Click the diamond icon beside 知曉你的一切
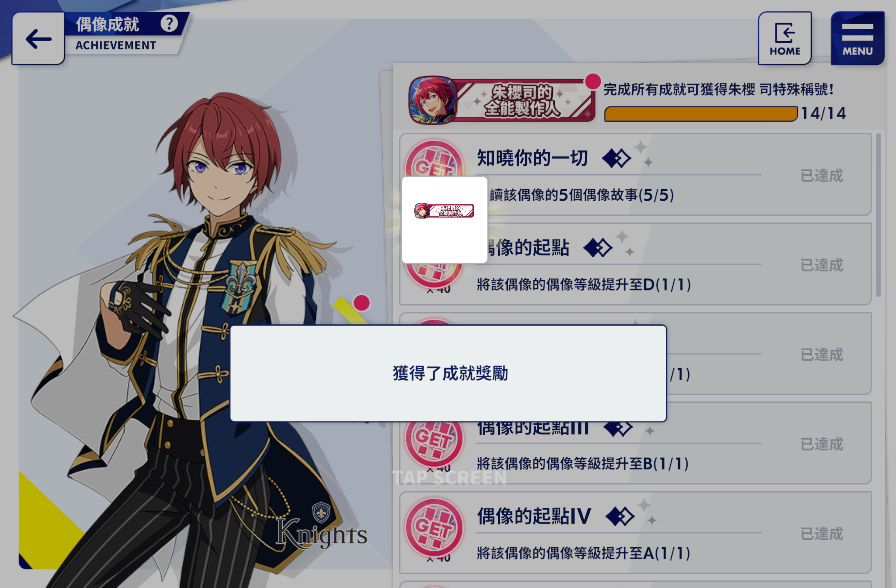896x588 pixels. pyautogui.click(x=616, y=158)
